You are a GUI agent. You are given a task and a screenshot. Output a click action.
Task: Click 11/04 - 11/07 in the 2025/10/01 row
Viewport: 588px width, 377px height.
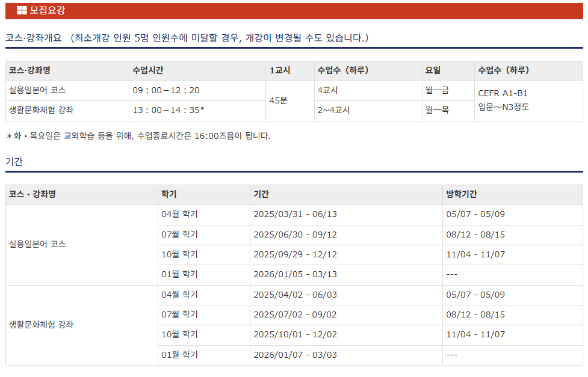pos(475,335)
